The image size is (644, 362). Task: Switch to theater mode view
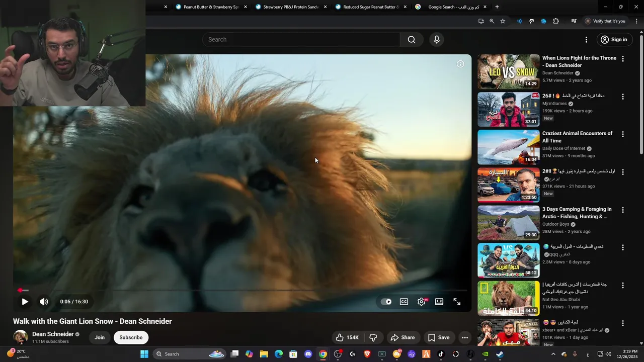tap(439, 302)
